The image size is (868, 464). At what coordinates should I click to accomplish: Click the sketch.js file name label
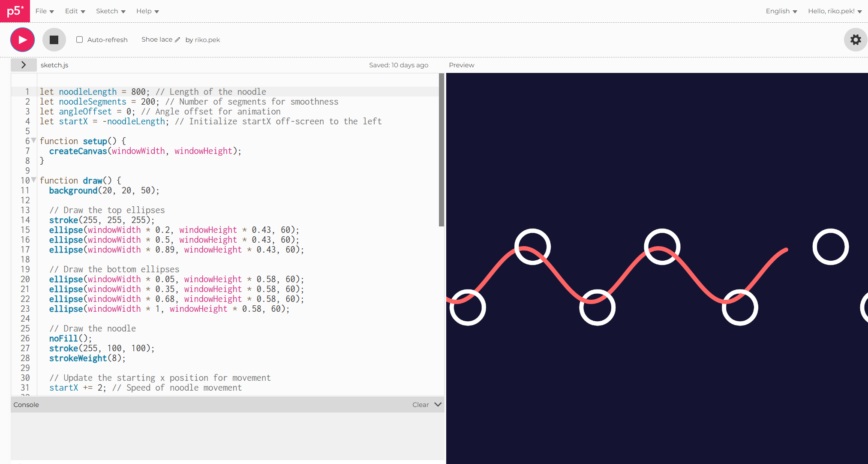click(54, 65)
